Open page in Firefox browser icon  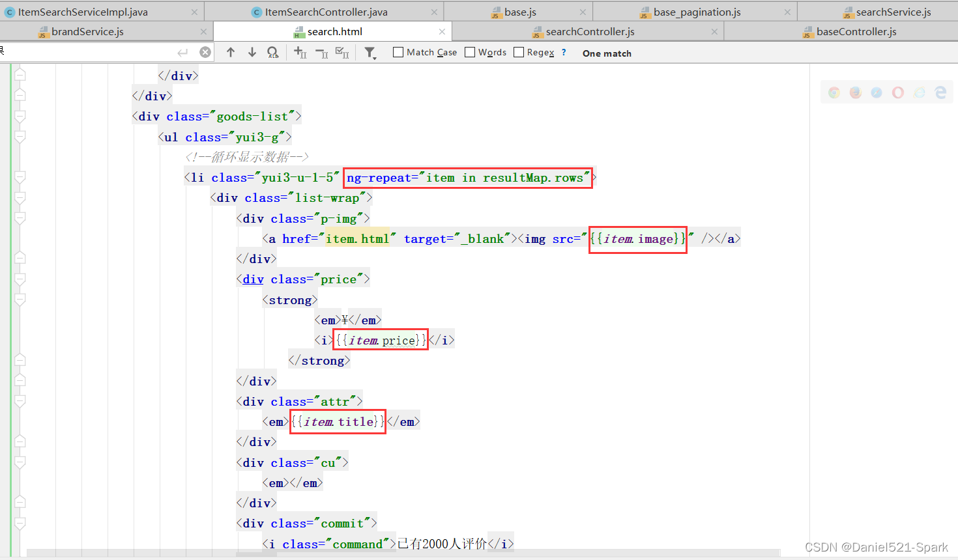point(856,93)
